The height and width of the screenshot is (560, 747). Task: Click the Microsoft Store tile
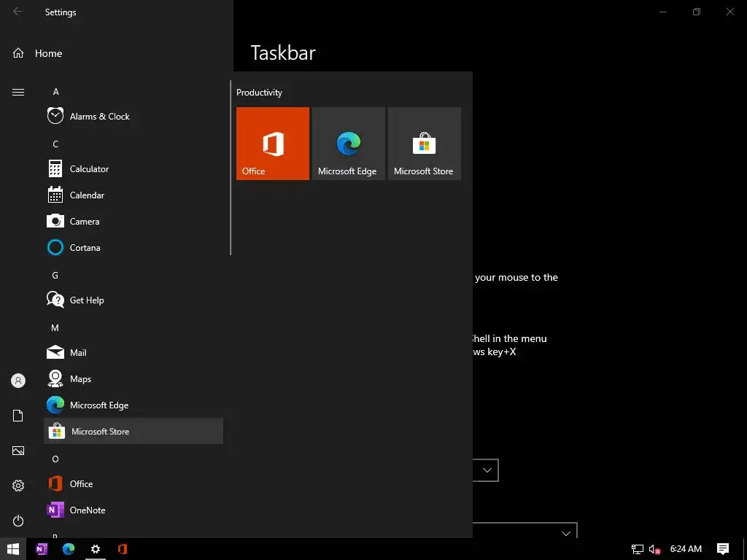425,144
